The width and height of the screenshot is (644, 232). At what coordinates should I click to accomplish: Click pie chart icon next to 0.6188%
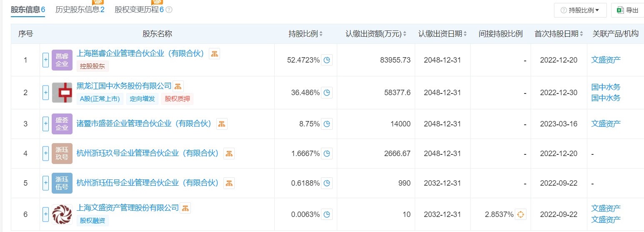click(x=327, y=183)
